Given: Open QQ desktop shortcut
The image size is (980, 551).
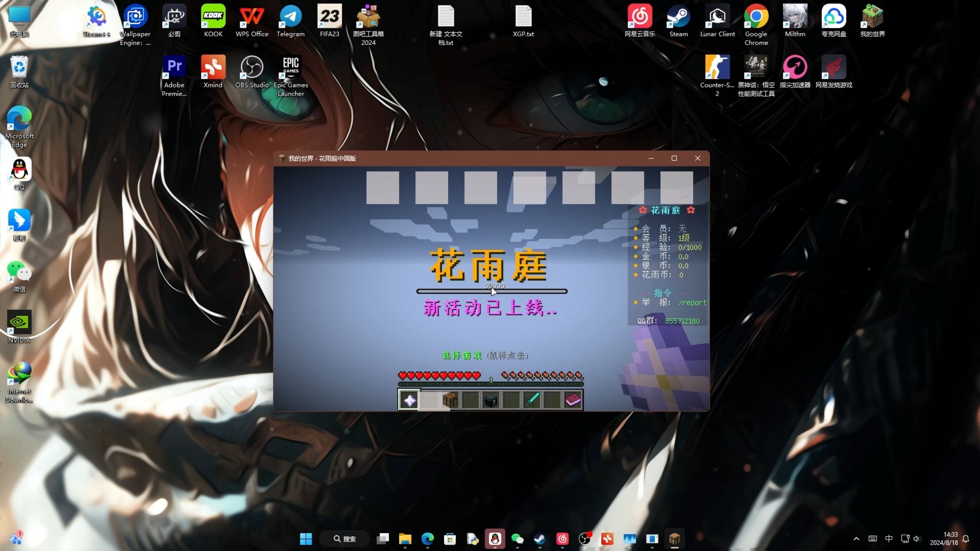Looking at the screenshot, I should pos(19,174).
